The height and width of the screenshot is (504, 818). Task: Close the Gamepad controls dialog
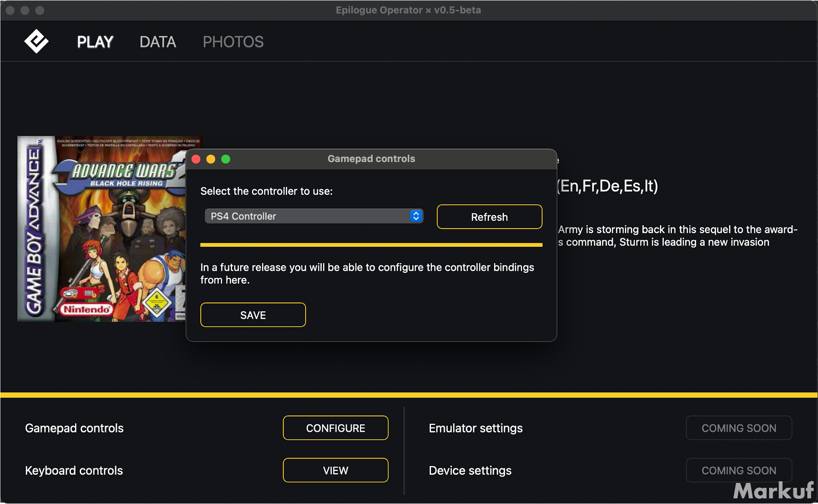tap(196, 159)
